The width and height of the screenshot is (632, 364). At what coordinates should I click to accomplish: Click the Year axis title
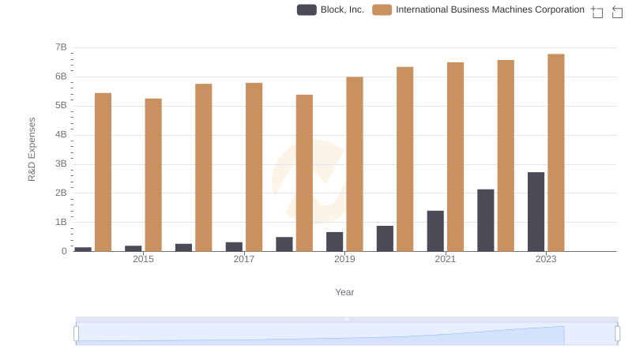[344, 292]
